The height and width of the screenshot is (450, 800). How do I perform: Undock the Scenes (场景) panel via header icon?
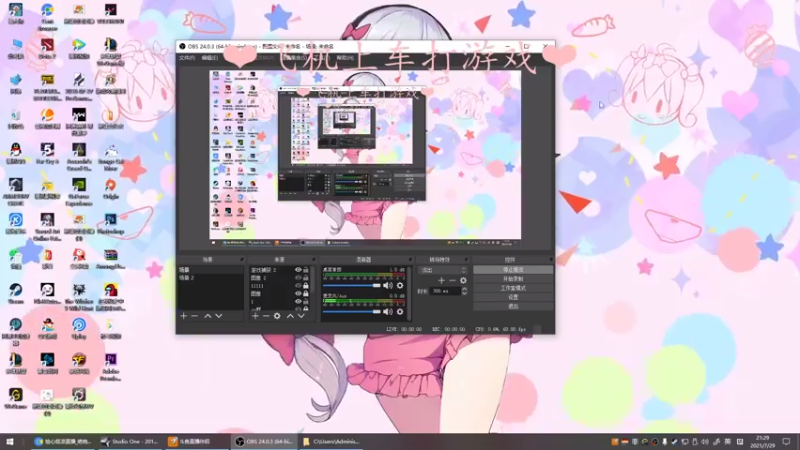pyautogui.click(x=241, y=260)
